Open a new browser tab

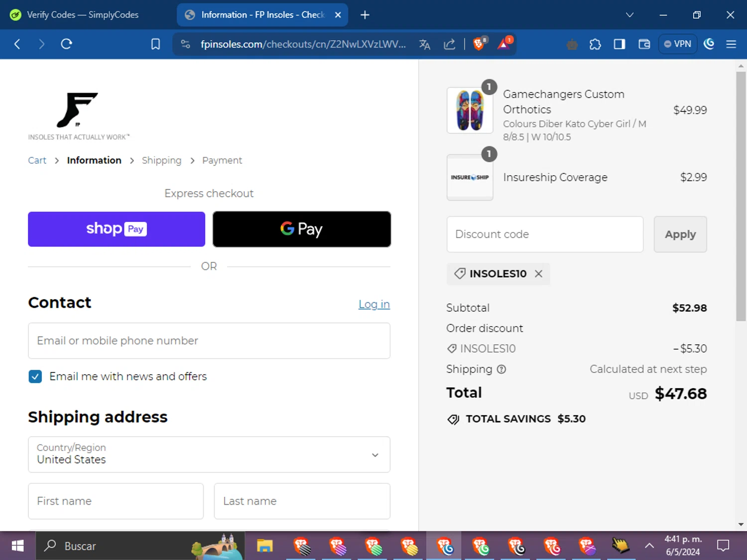coord(365,15)
